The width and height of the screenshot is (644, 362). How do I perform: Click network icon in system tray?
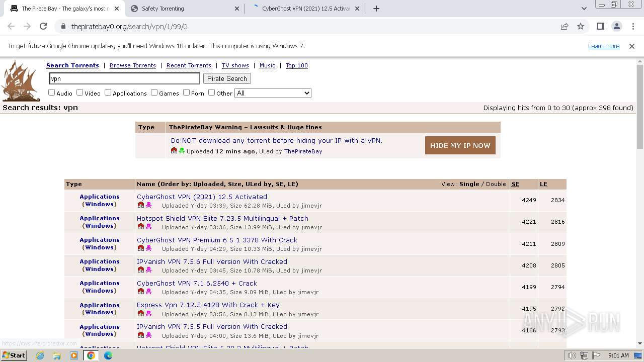(x=584, y=355)
